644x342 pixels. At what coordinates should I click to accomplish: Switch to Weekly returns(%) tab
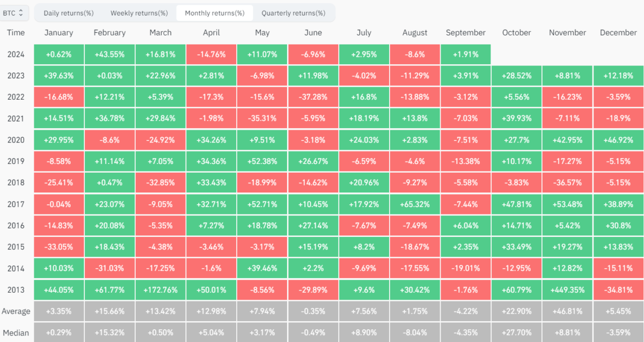(x=139, y=13)
